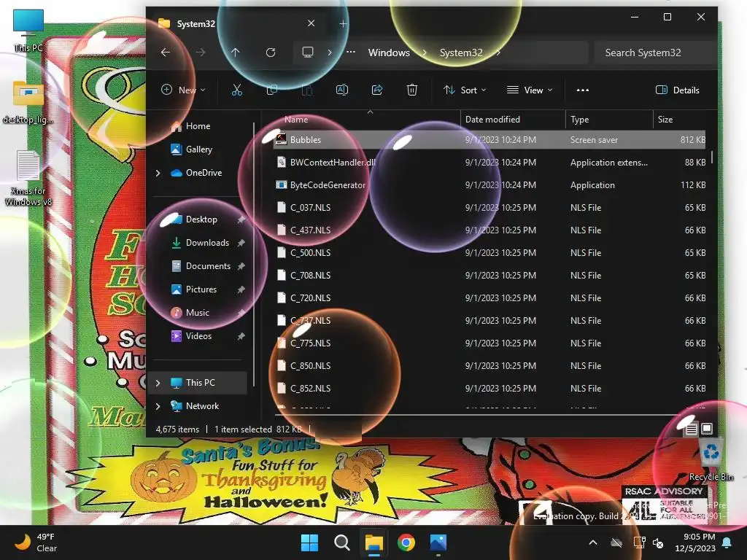Open taskbar Search
The height and width of the screenshot is (560, 747).
pyautogui.click(x=341, y=542)
